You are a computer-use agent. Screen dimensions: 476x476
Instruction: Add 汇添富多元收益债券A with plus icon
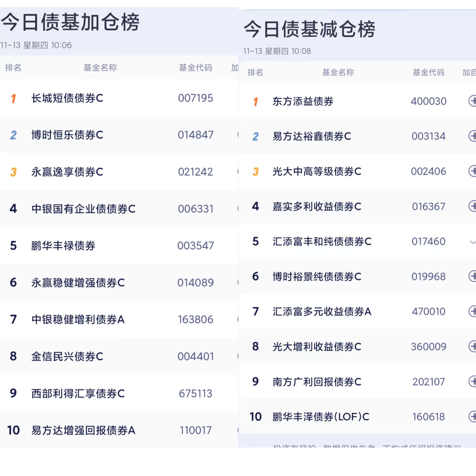(472, 311)
